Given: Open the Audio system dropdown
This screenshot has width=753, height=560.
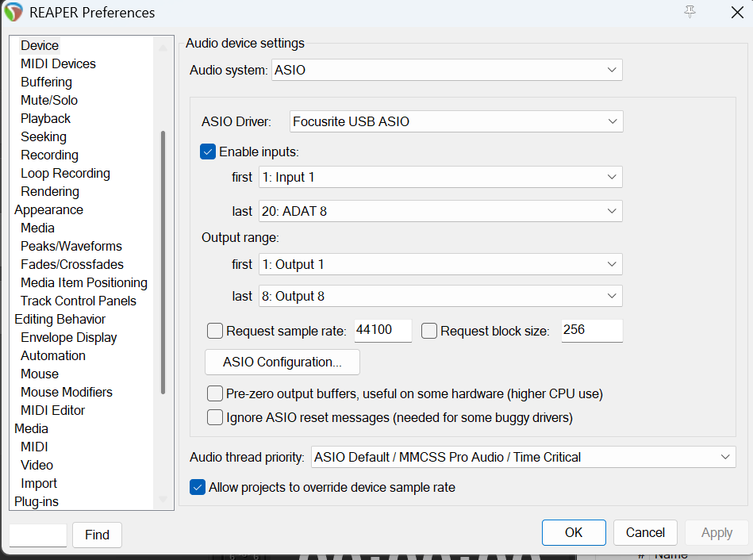Looking at the screenshot, I should (x=447, y=70).
